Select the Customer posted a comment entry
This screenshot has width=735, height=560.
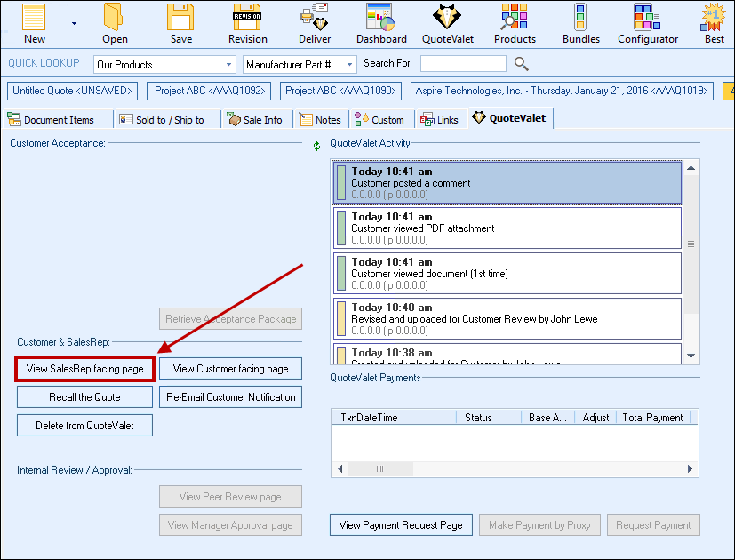click(x=507, y=182)
